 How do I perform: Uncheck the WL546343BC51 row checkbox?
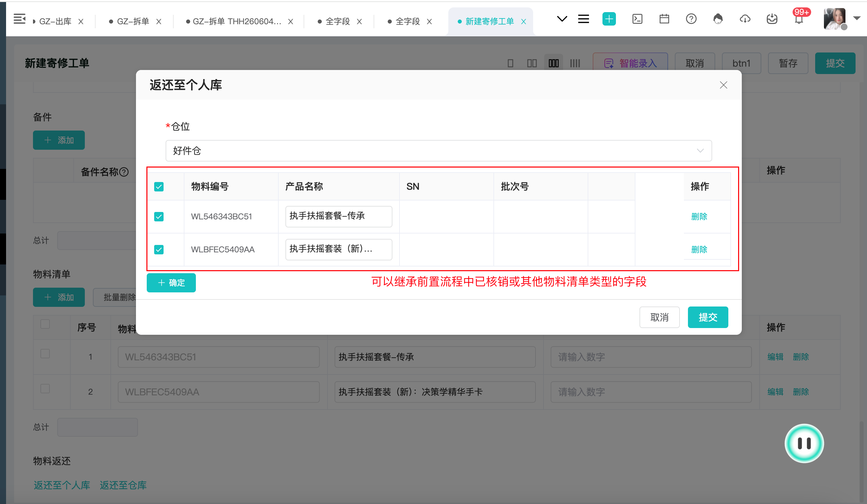point(159,216)
